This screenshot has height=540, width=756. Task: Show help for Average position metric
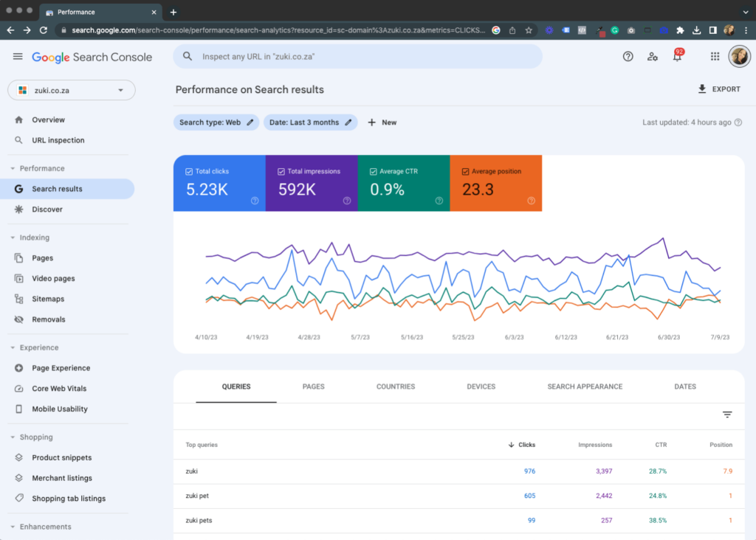pyautogui.click(x=531, y=201)
